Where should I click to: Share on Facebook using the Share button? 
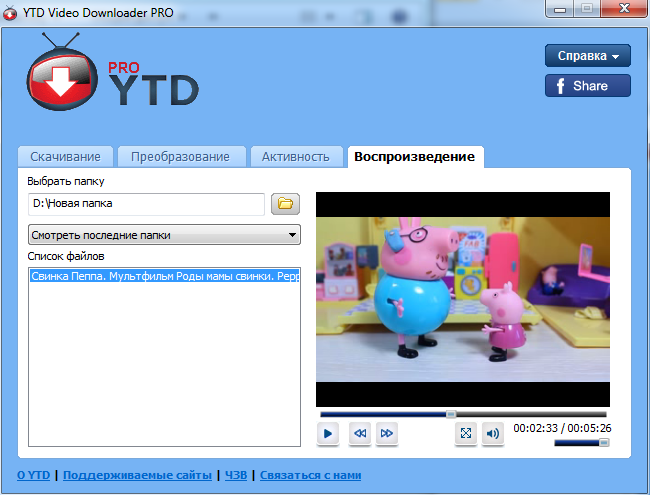click(588, 86)
